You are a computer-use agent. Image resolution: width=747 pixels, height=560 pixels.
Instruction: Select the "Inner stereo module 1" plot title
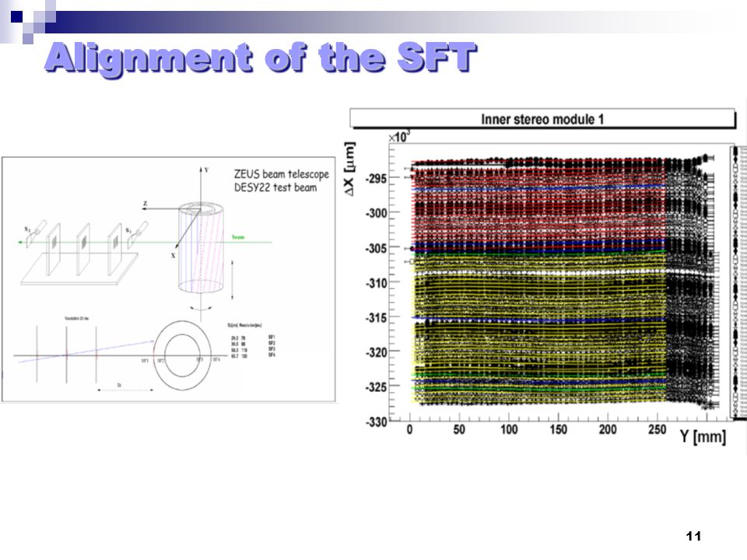542,119
